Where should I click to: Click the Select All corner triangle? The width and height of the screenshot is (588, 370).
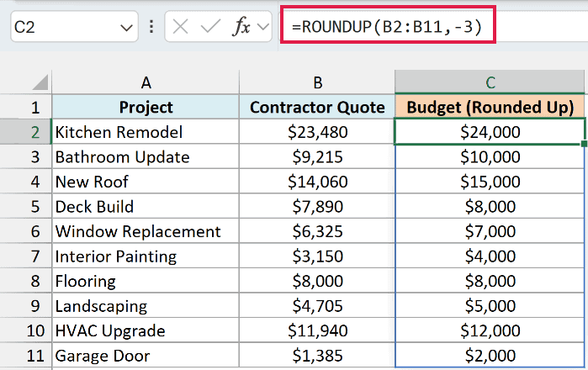[40, 82]
